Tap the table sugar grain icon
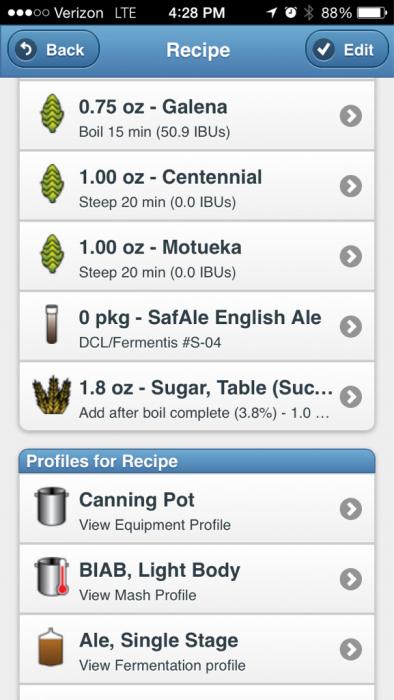Image resolution: width=394 pixels, height=700 pixels. point(52,394)
